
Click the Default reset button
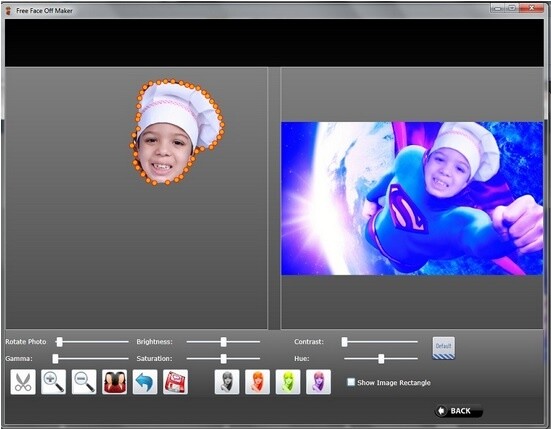(443, 348)
